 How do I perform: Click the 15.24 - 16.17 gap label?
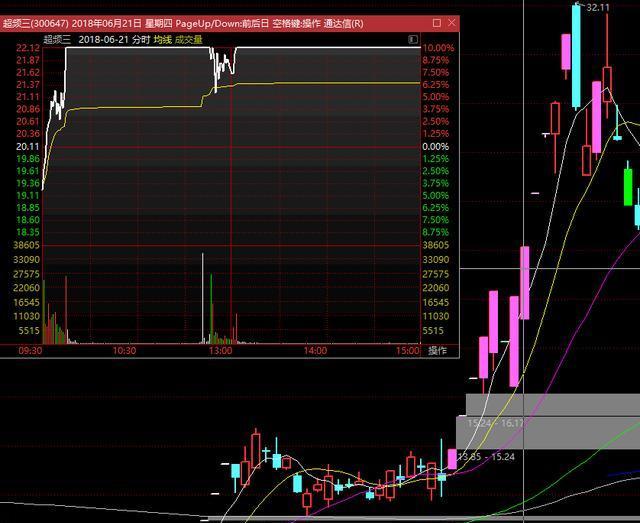click(495, 423)
